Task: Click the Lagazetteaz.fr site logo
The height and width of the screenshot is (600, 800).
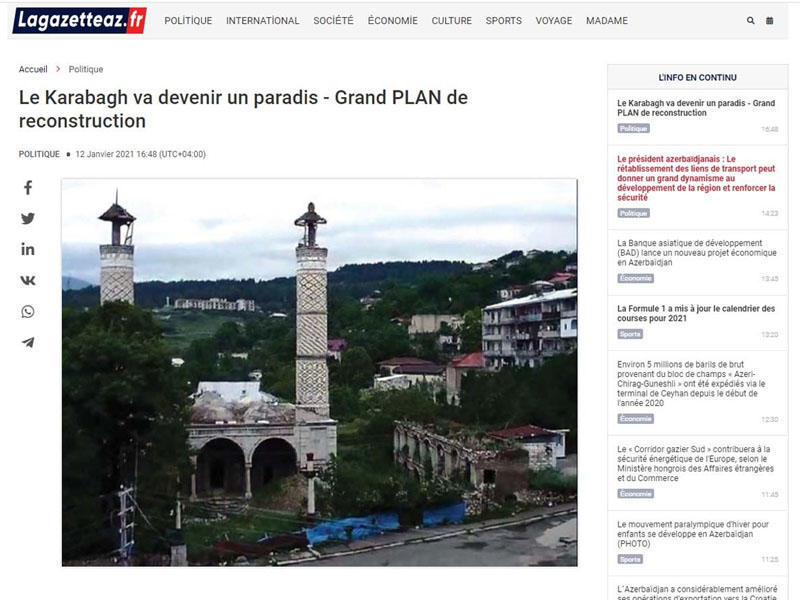Action: click(80, 20)
